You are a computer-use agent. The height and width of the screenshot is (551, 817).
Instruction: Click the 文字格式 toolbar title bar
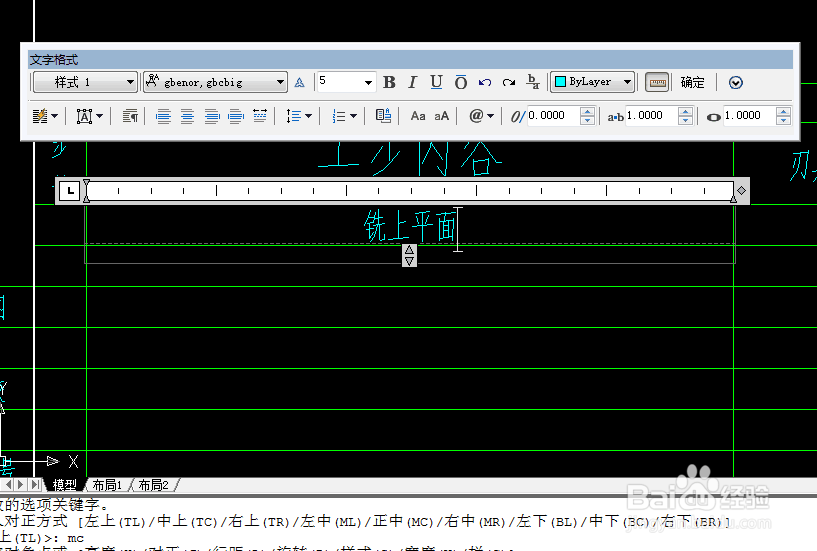click(411, 59)
